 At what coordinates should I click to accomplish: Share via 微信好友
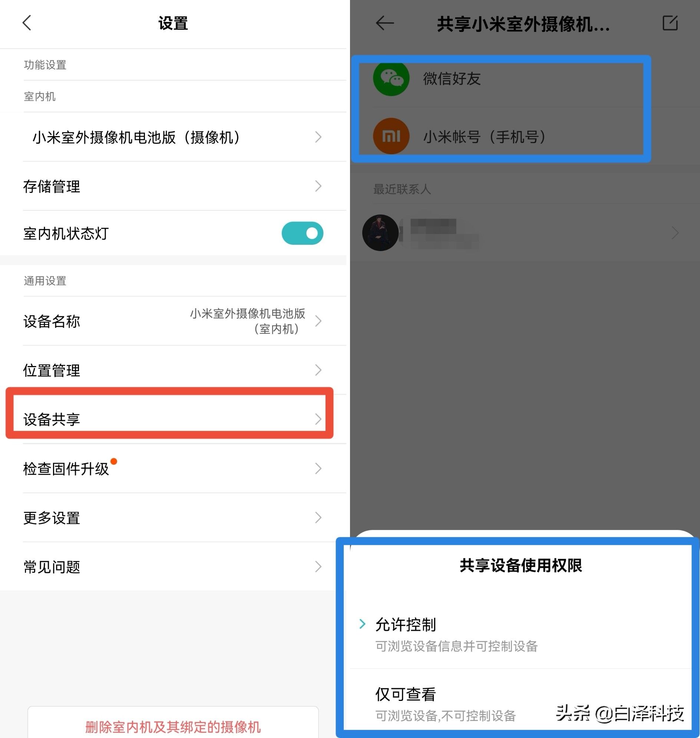452,78
